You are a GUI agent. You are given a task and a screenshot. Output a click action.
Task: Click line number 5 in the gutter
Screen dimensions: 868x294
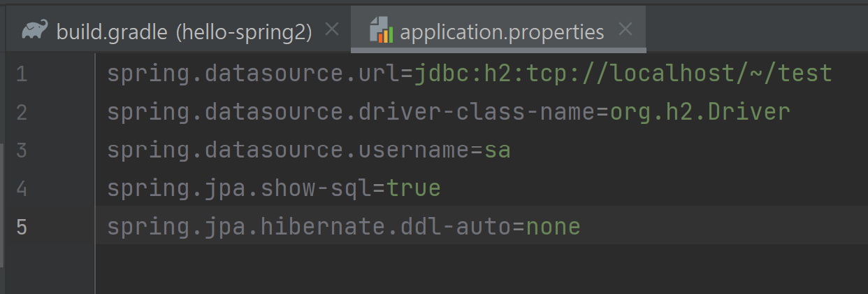tap(21, 227)
